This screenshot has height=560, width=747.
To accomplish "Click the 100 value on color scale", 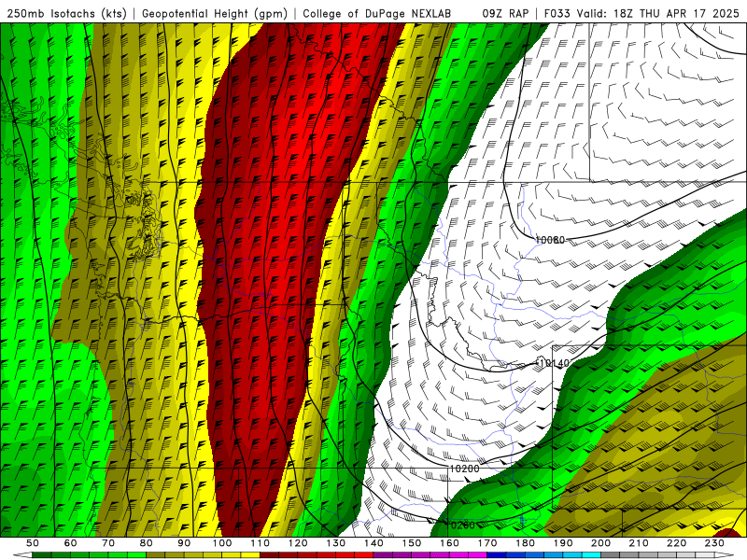I will 222,543.
